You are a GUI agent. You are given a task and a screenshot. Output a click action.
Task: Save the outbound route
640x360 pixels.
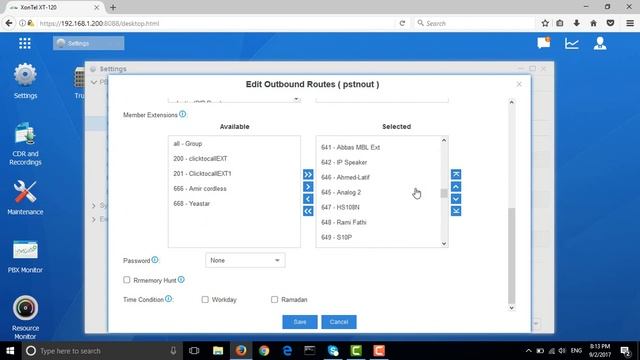[300, 322]
